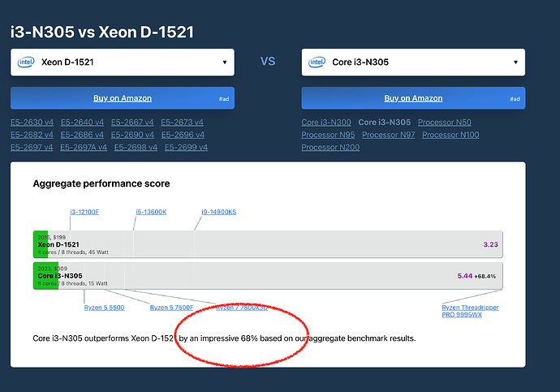Viewport: 560px width, 392px height.
Task: Open the Xeon D-1521 processor dropdown
Action: pos(123,62)
